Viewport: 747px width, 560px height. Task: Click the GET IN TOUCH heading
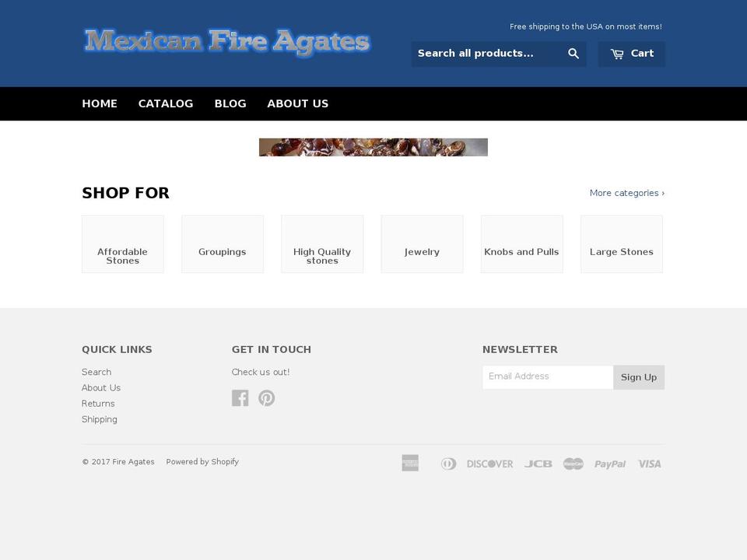click(x=272, y=349)
